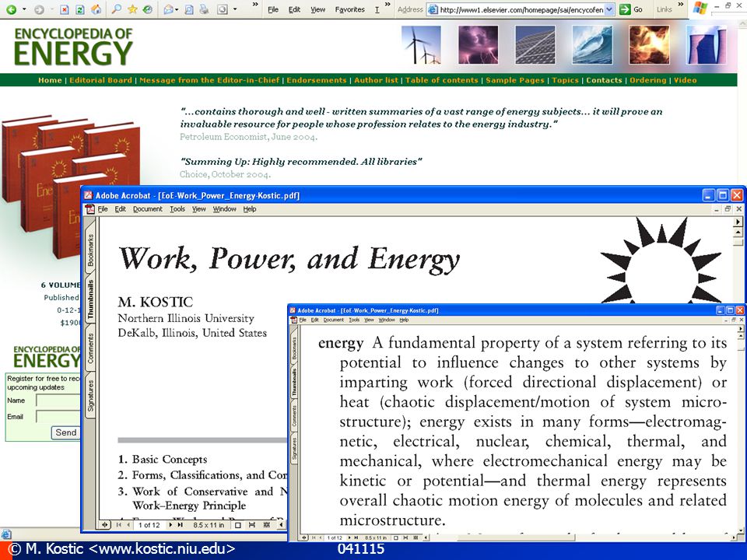747x560 pixels.
Task: Open File menu in the large Acrobat window
Action: 103,209
